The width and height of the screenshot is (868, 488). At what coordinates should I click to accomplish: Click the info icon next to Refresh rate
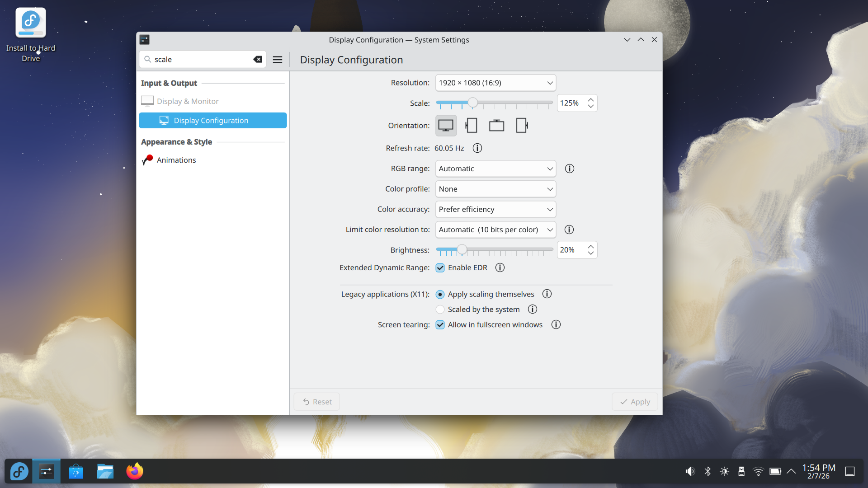477,148
